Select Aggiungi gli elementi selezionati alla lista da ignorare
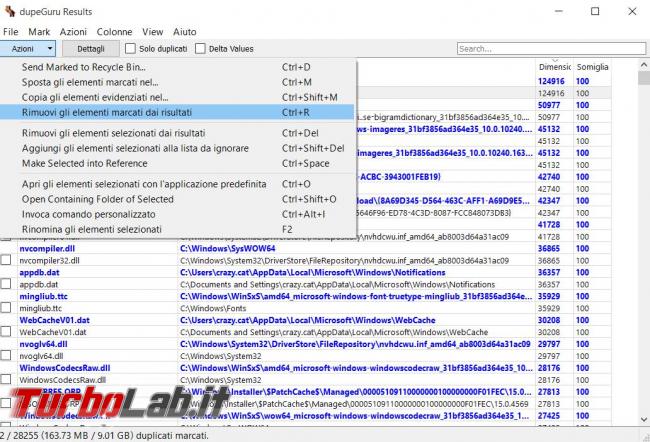Image resolution: width=650 pixels, height=442 pixels. [x=177, y=148]
